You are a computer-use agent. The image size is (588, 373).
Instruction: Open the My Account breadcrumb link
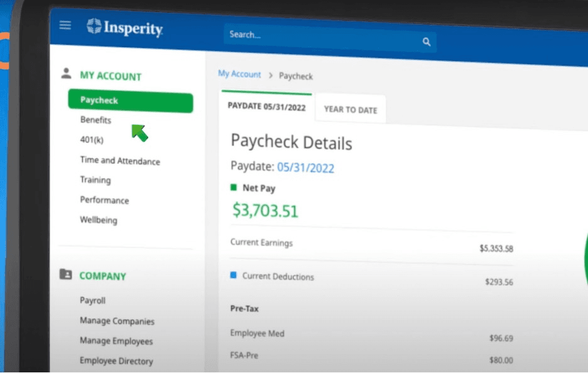click(239, 74)
